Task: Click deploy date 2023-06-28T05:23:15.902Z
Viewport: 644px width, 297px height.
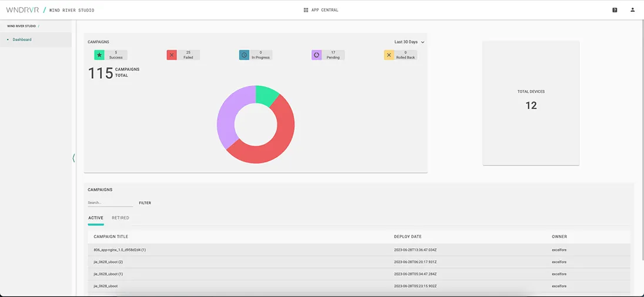Action: 415,285
